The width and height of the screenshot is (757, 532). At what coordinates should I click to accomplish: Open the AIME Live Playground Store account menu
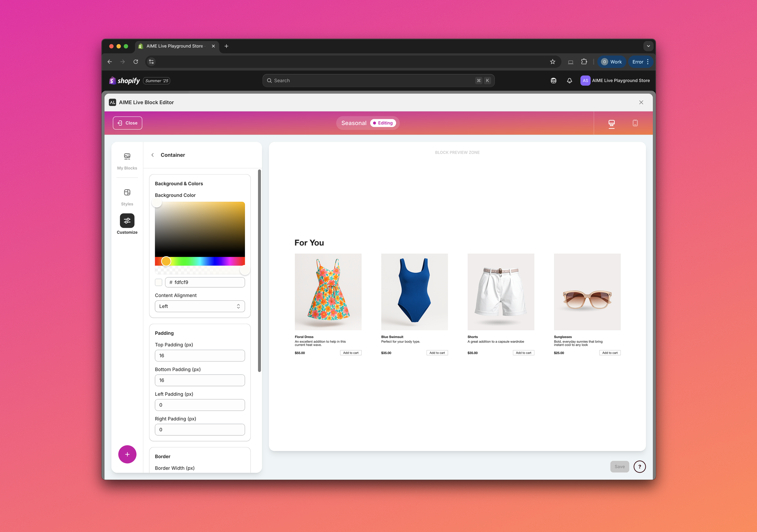coord(615,81)
